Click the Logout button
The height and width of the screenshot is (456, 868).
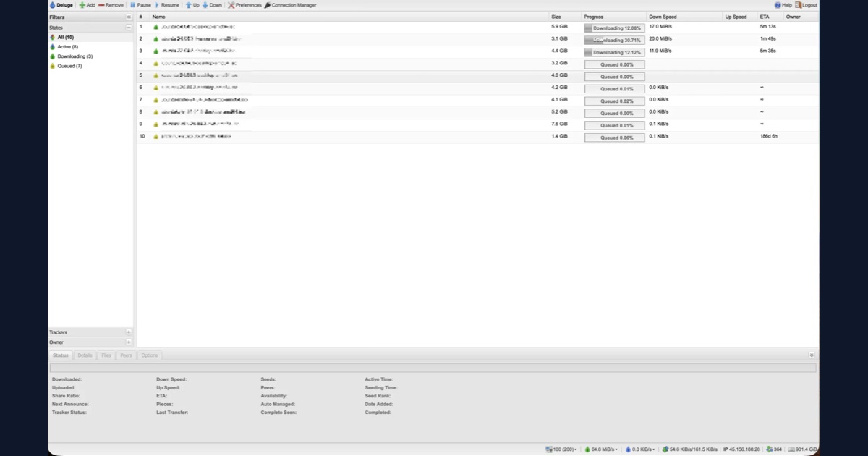(807, 5)
